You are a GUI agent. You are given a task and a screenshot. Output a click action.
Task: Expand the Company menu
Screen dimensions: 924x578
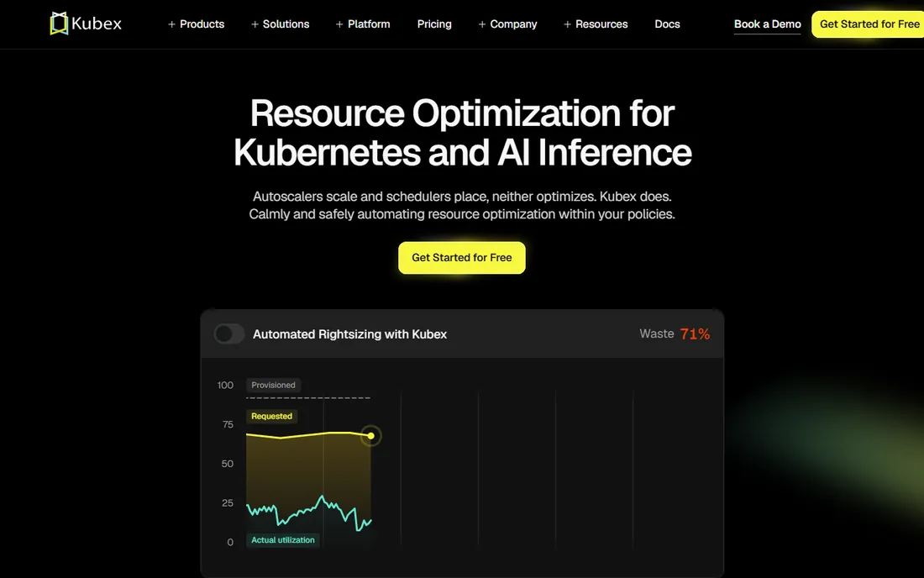[507, 24]
